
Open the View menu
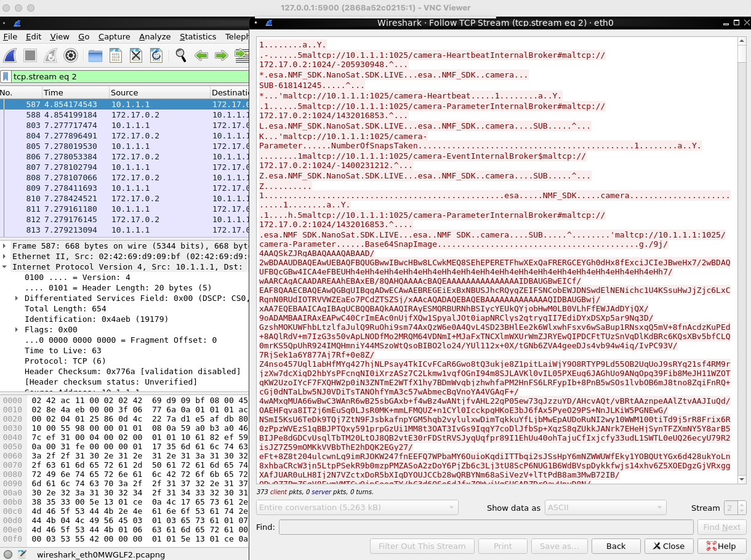click(60, 37)
